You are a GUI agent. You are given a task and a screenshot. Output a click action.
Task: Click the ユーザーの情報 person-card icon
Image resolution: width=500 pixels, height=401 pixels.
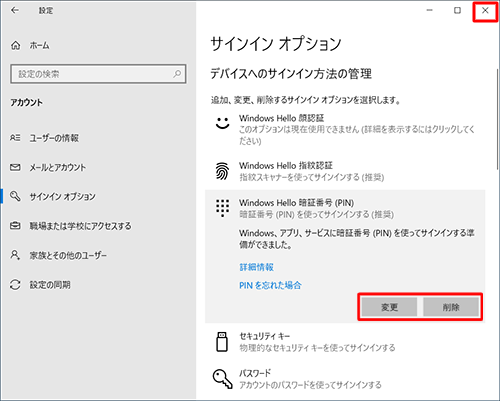(x=15, y=138)
